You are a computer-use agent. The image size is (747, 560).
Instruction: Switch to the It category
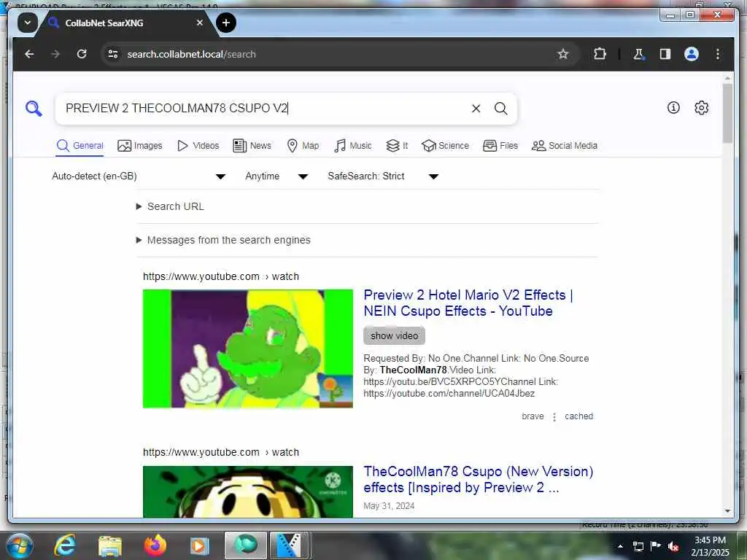coord(397,146)
